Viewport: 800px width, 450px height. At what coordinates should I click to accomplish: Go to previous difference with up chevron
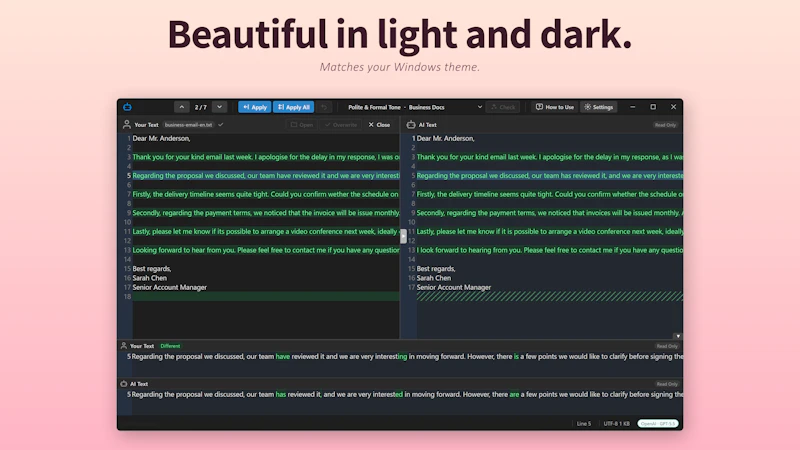point(182,107)
